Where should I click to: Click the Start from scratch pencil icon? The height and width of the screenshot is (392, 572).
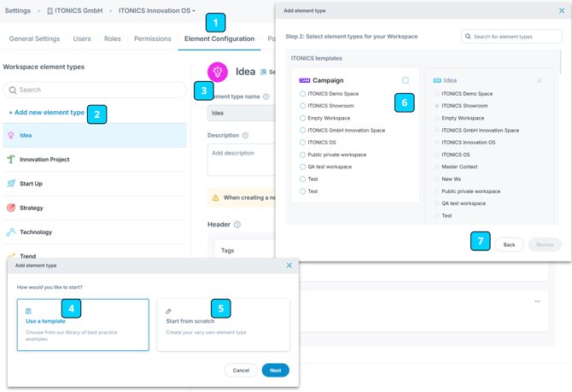pos(169,311)
